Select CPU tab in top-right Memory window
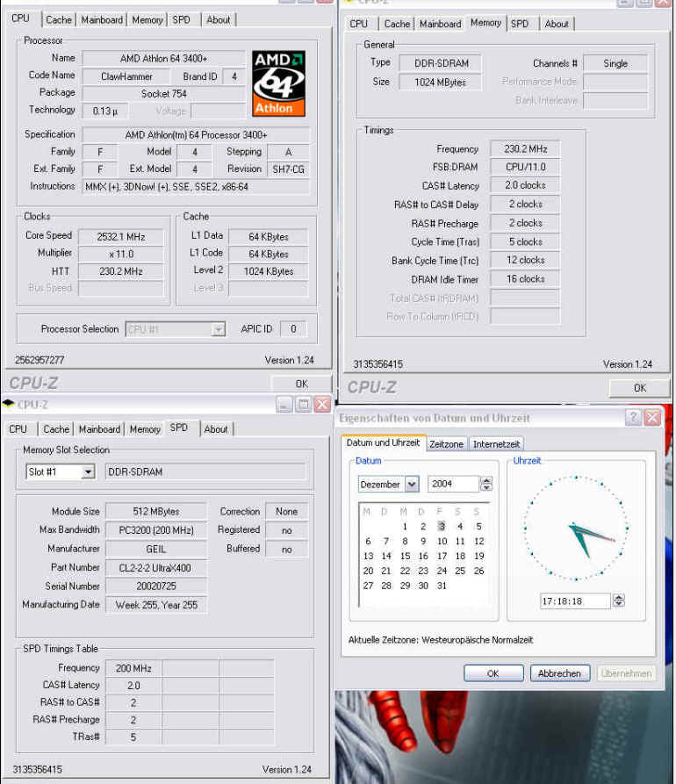Viewport: 676px width, 784px height. (x=358, y=24)
